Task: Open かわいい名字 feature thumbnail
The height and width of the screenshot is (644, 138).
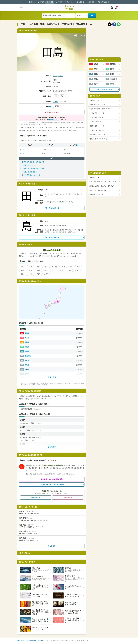Action: (x=58, y=578)
